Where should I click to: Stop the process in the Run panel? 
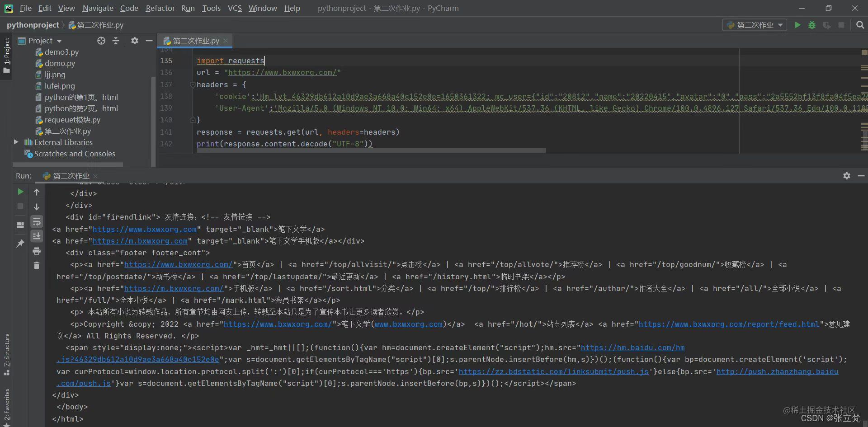tap(20, 206)
